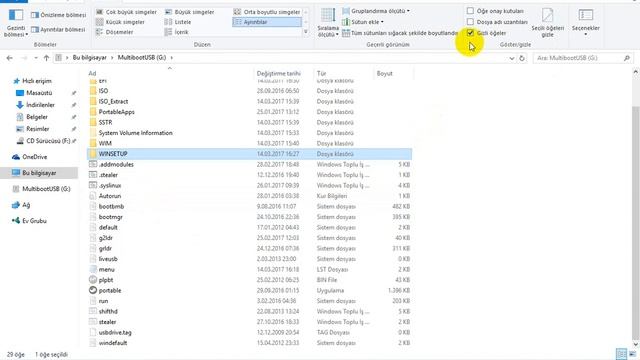Screen dimensions: 640x360
Task: Switch to Çok büyük simgeler view
Action: point(127,12)
